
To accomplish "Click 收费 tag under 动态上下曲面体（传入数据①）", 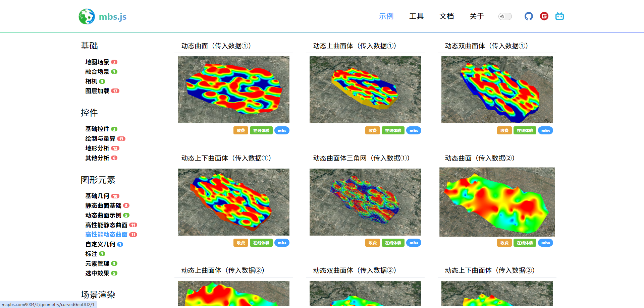I will 241,243.
